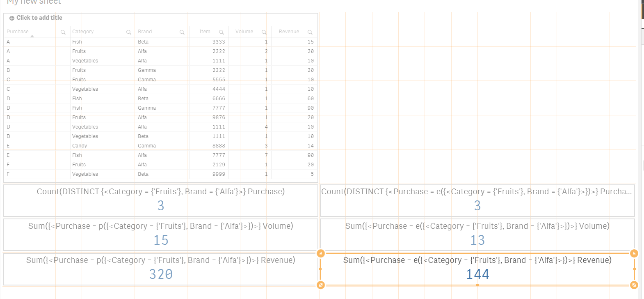Click Revenue value 15
Image resolution: width=644 pixels, height=299 pixels.
311,42
